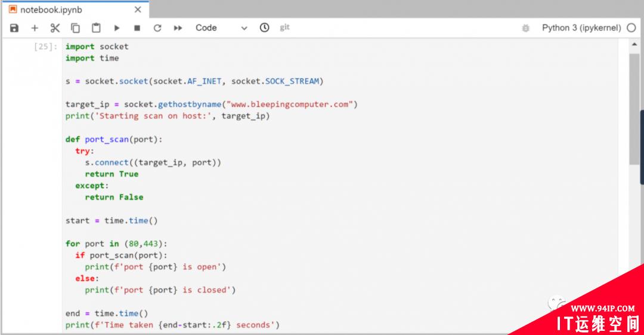The height and width of the screenshot is (335, 644).
Task: Click the socket.SOCK_STREAM text
Action: (x=275, y=81)
